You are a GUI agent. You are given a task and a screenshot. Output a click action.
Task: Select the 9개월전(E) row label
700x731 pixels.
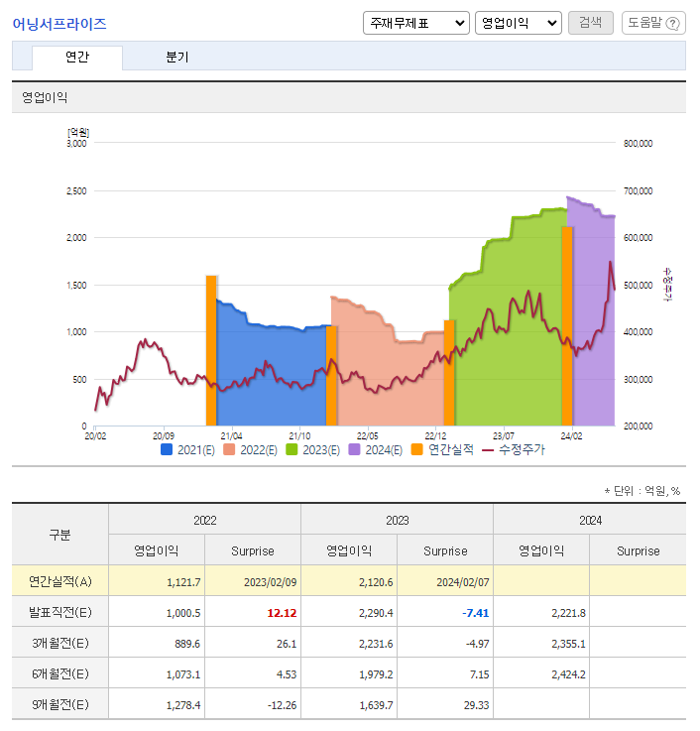[x=60, y=704]
